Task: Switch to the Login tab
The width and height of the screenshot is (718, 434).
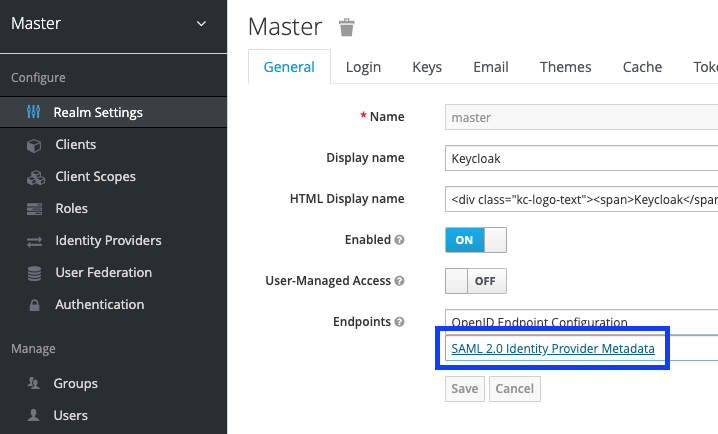Action: pyautogui.click(x=363, y=67)
